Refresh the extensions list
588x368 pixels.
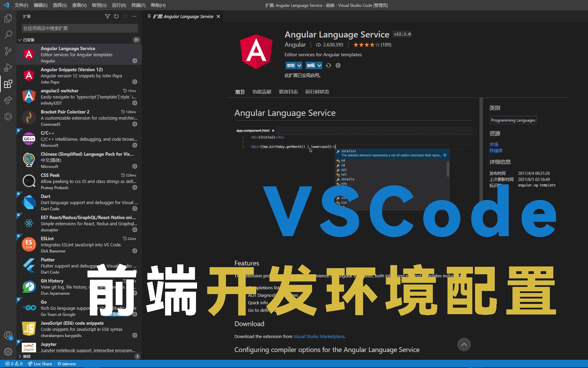click(116, 16)
